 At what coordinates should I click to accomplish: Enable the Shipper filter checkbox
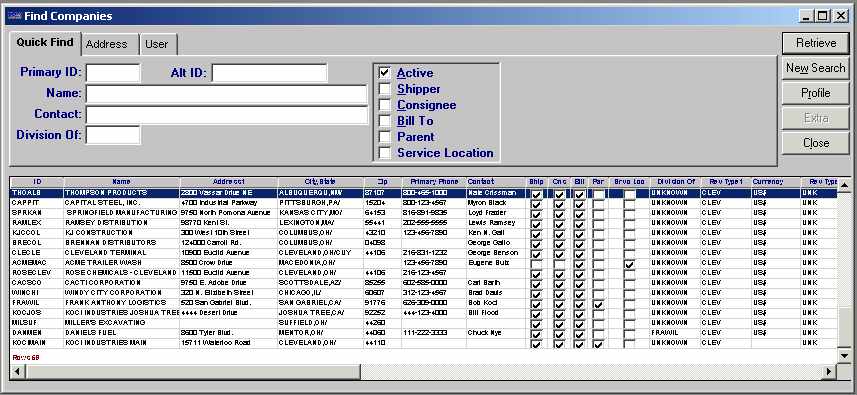tap(385, 89)
